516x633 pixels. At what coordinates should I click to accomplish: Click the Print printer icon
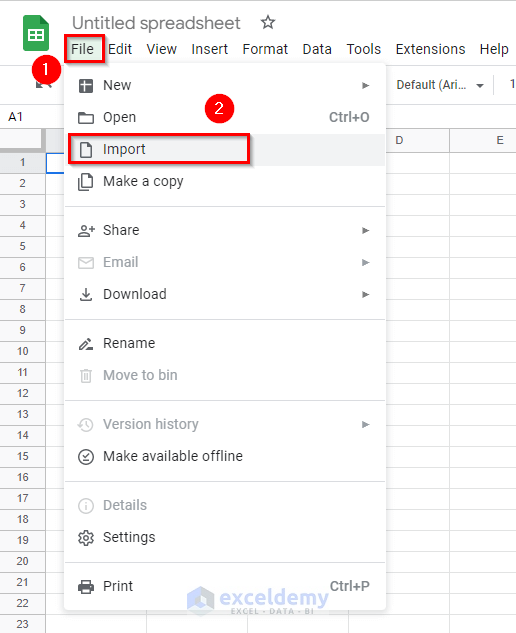[86, 587]
